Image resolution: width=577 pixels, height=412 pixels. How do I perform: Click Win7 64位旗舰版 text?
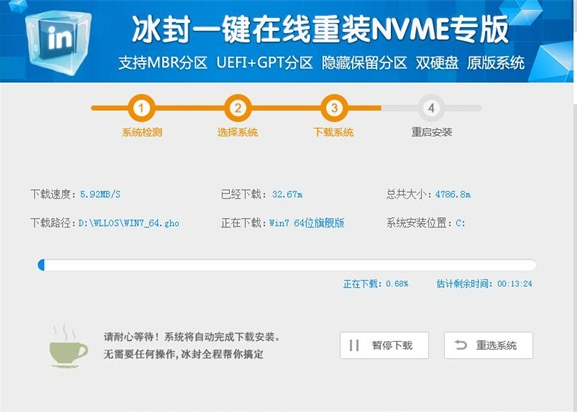[x=307, y=223]
